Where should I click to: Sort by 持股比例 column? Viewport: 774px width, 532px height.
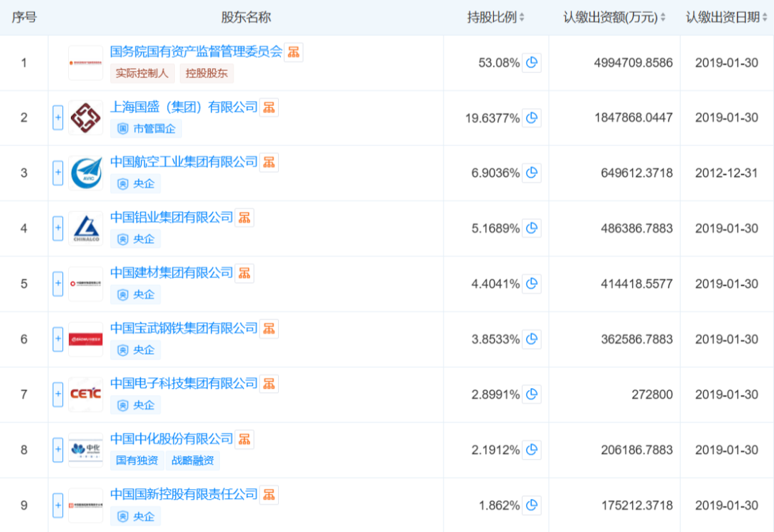point(496,17)
